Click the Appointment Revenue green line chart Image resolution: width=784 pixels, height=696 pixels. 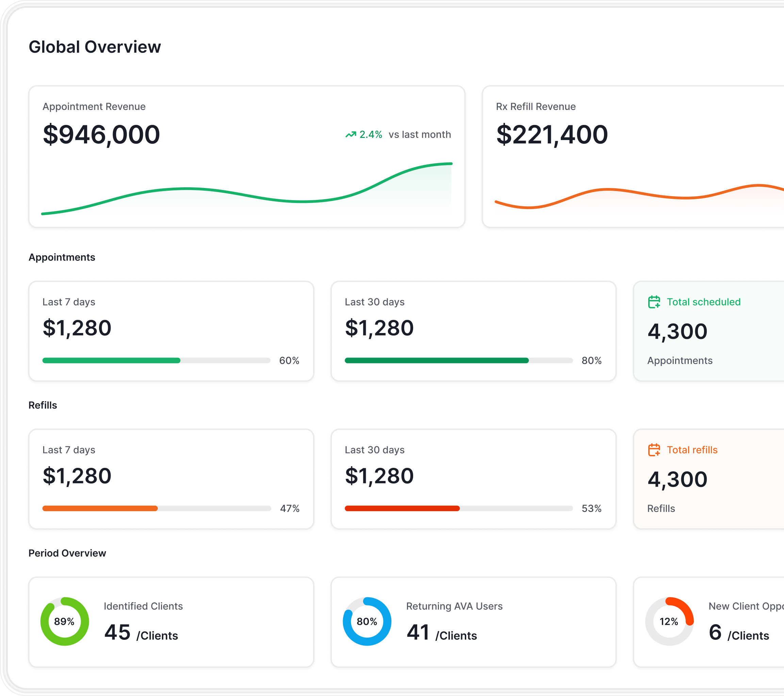tap(247, 189)
